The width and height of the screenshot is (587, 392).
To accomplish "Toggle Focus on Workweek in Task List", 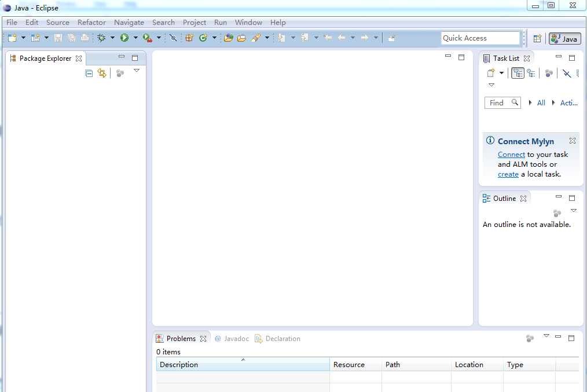I will coord(549,74).
